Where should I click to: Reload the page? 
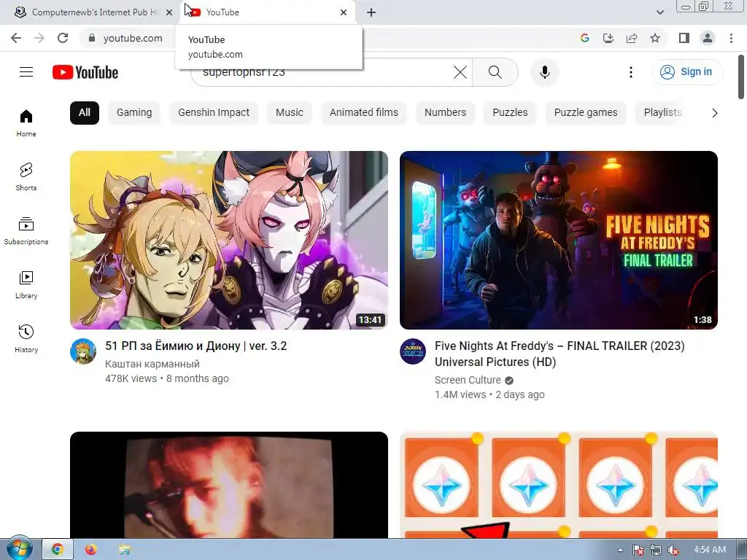point(63,38)
